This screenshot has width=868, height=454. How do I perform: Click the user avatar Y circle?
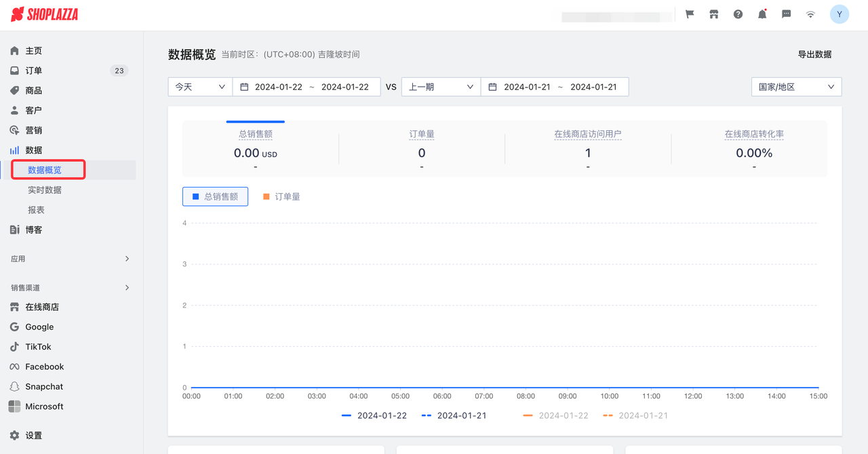(840, 14)
